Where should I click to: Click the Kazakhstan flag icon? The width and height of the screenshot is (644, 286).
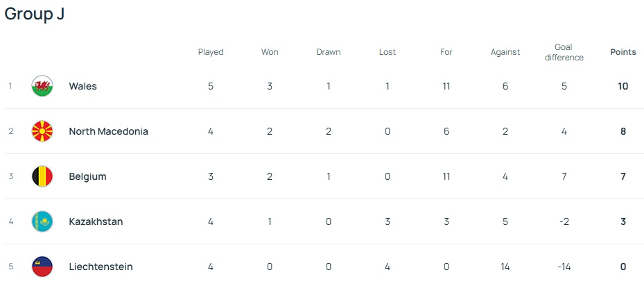[x=42, y=221]
